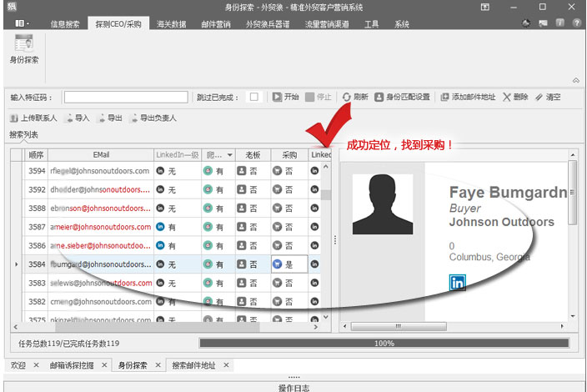The height and width of the screenshot is (392, 587).
Task: Close the 邮箱诱探挖掘 bottom tab
Action: click(x=103, y=365)
